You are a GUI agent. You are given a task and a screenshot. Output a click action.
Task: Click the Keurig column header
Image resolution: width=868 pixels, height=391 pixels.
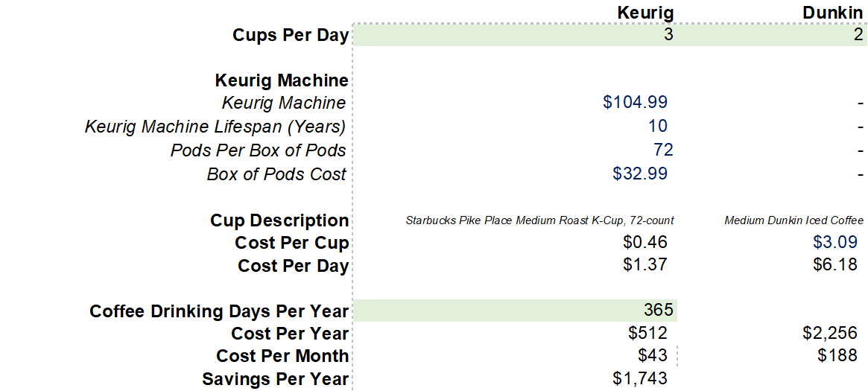(646, 12)
